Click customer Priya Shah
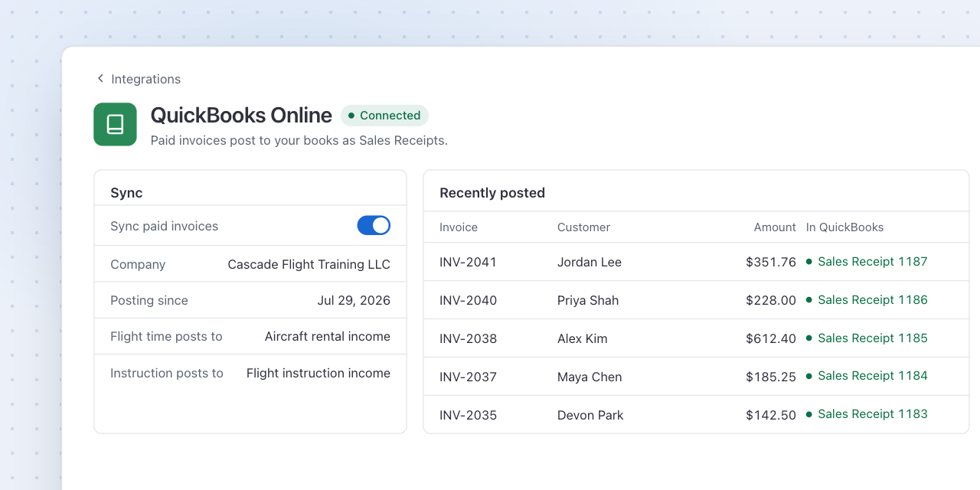Screen dimensions: 980x490 click(588, 300)
